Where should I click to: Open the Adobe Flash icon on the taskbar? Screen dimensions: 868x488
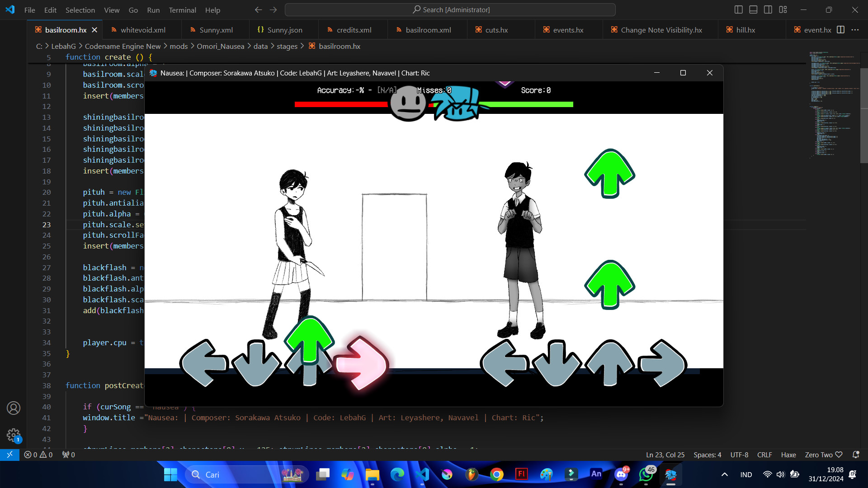coord(521,474)
